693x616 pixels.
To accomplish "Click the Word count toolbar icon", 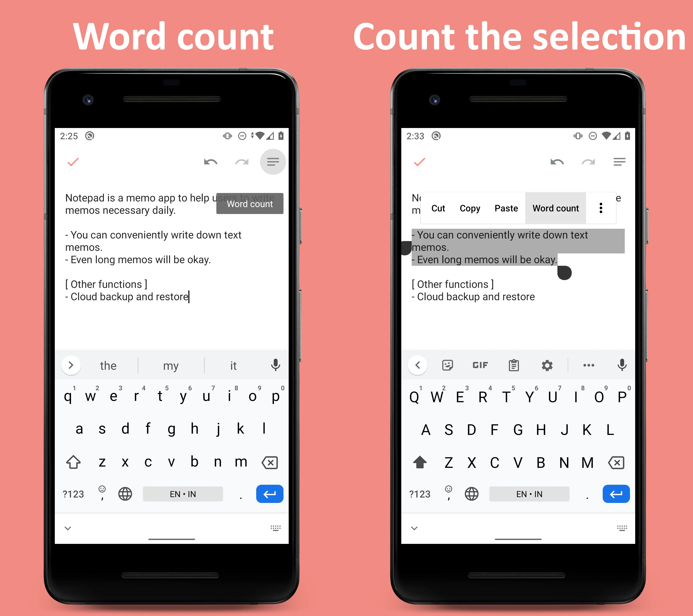I will tap(273, 162).
